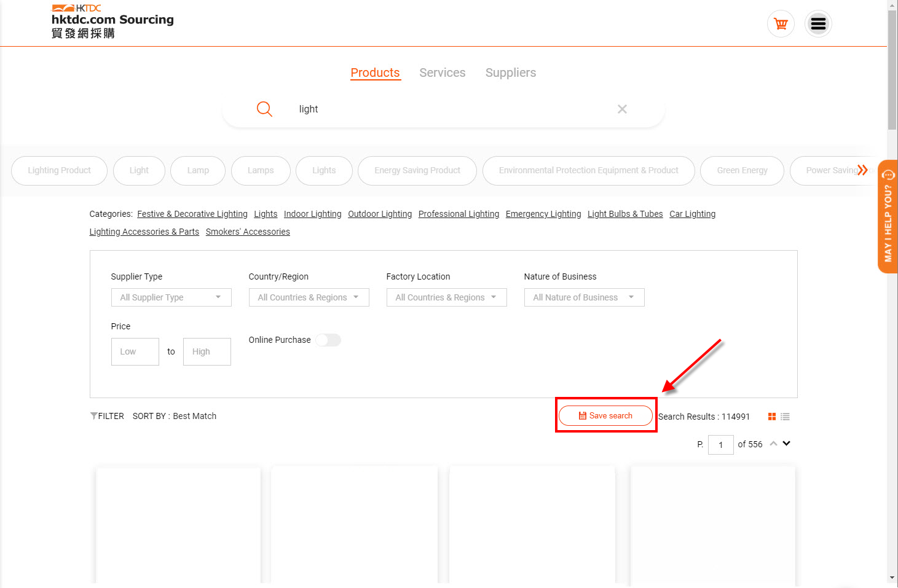
Task: Select the Services tab
Action: (x=443, y=73)
